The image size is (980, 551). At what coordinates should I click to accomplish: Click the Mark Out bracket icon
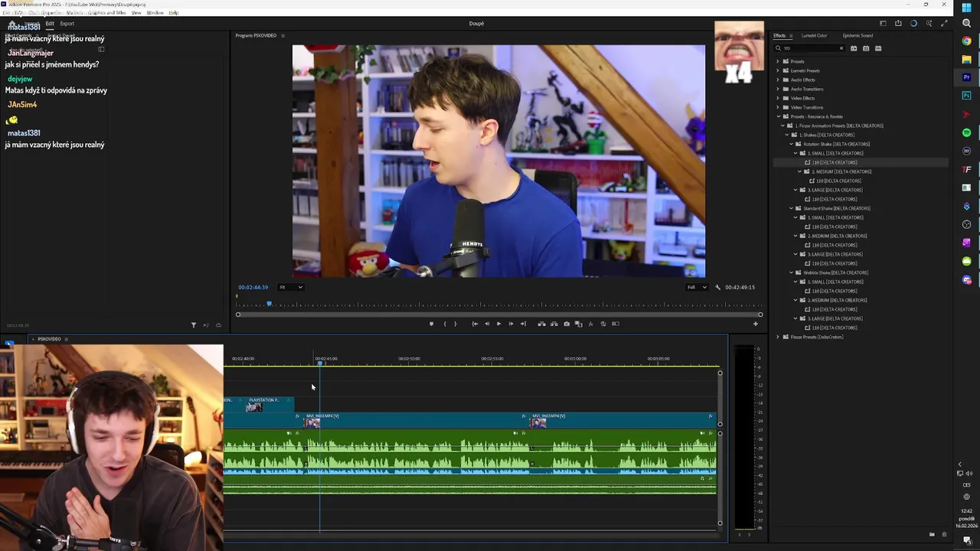[456, 324]
